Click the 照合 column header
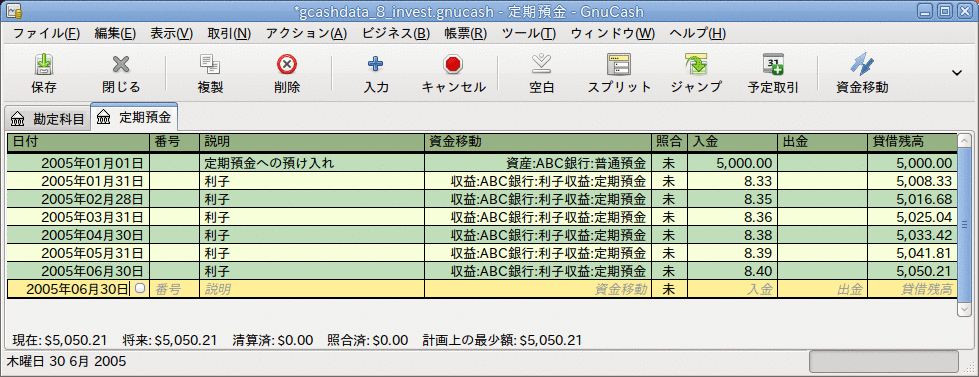The height and width of the screenshot is (377, 979). click(x=669, y=142)
